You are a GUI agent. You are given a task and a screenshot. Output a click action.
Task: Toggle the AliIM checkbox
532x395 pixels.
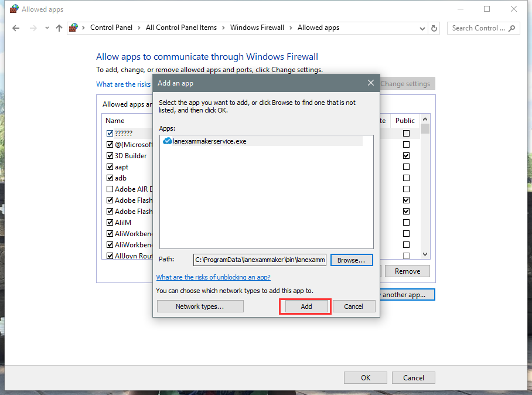tap(110, 223)
